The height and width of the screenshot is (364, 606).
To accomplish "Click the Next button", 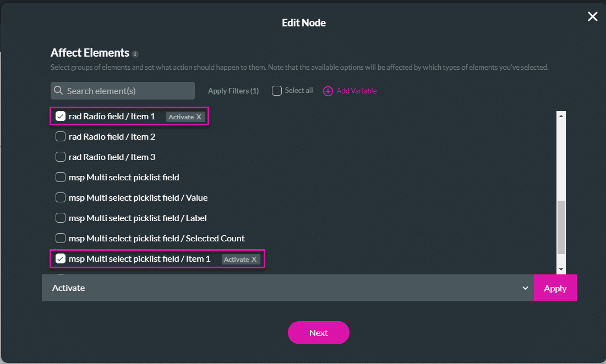I will [x=318, y=333].
